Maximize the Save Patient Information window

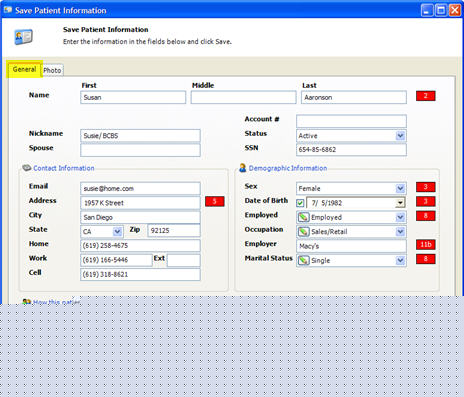point(441,10)
